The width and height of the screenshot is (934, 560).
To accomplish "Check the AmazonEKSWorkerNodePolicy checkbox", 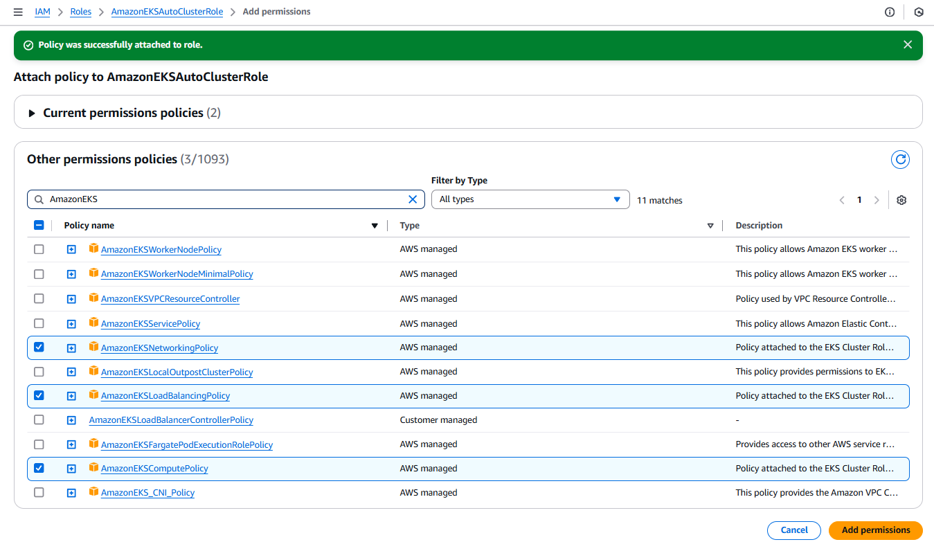I will pyautogui.click(x=39, y=249).
